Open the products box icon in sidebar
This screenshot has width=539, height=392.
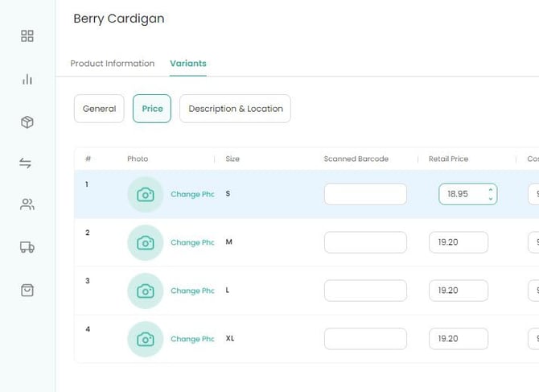tap(27, 122)
